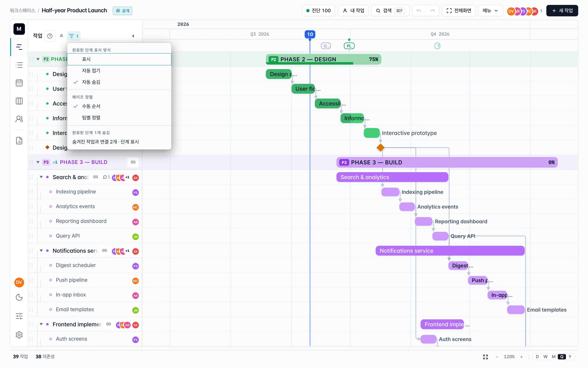Image resolution: width=588 pixels, height=368 pixels.
Task: Switch timeline scale to M
Action: pos(553,357)
